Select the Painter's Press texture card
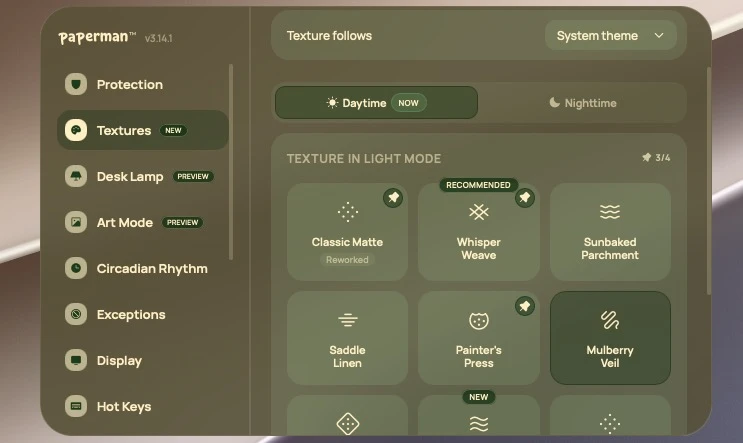This screenshot has height=443, width=743. [x=479, y=338]
